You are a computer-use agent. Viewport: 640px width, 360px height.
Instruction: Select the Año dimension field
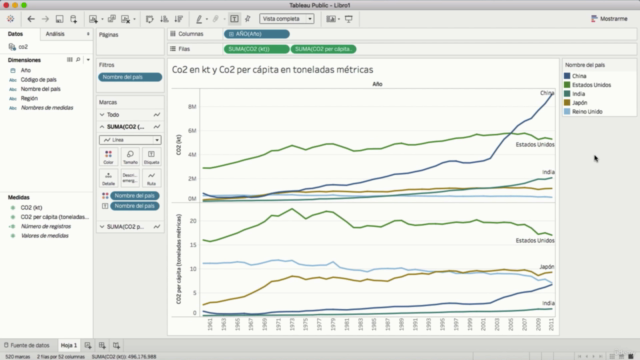click(x=26, y=70)
